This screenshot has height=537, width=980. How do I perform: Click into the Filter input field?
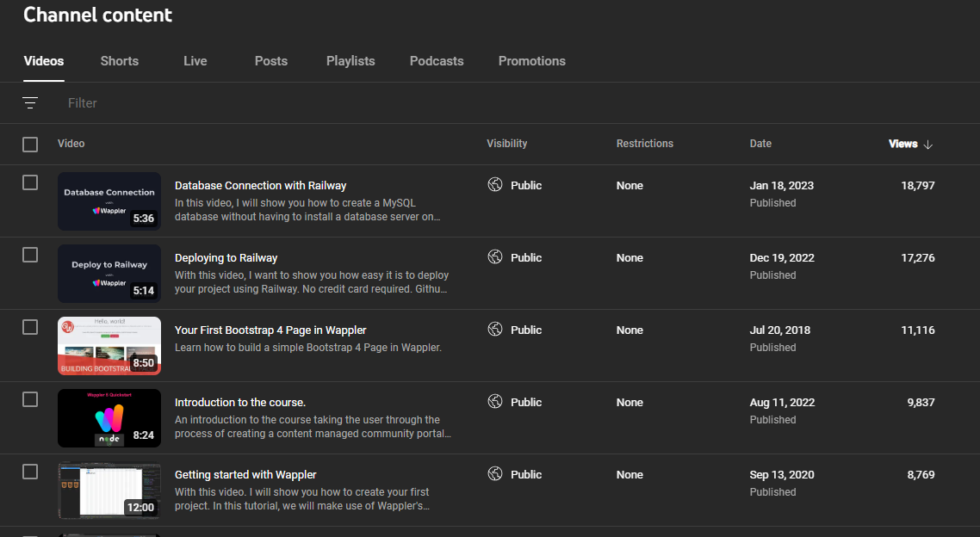pos(83,103)
